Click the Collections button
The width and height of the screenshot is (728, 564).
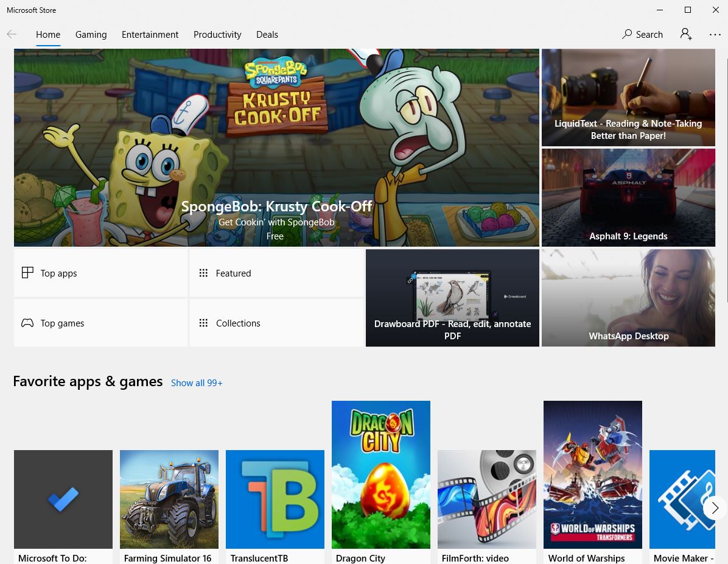tap(276, 323)
